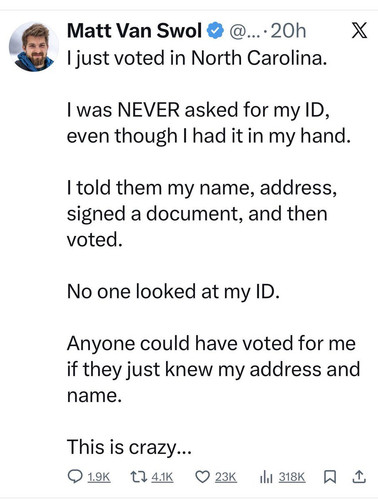This screenshot has height=500, width=378.
Task: Click the share upload arrow icon
Action: tap(359, 477)
